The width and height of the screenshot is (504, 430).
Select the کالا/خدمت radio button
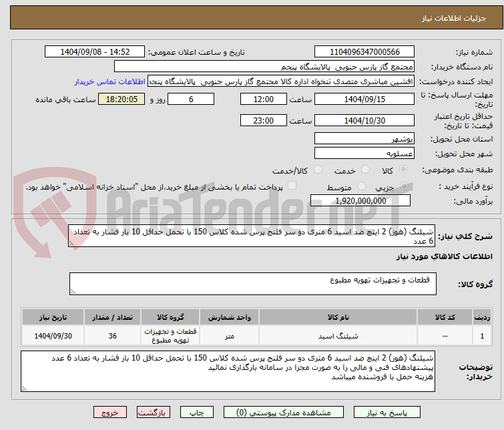point(318,170)
